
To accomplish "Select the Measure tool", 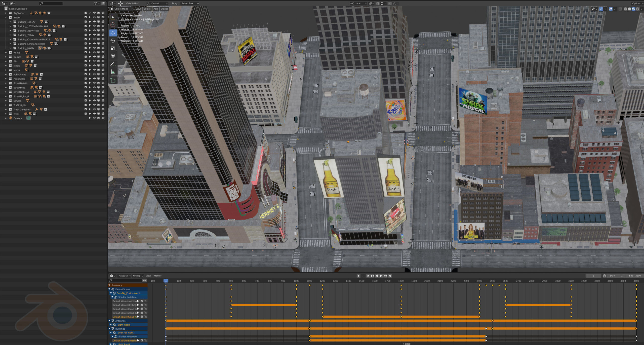I will pyautogui.click(x=113, y=72).
